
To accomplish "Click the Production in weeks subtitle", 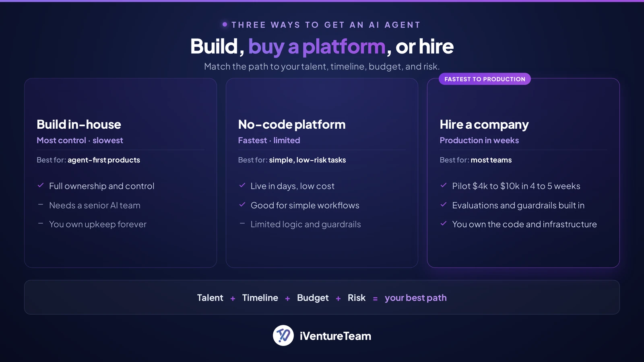I will coord(479,140).
